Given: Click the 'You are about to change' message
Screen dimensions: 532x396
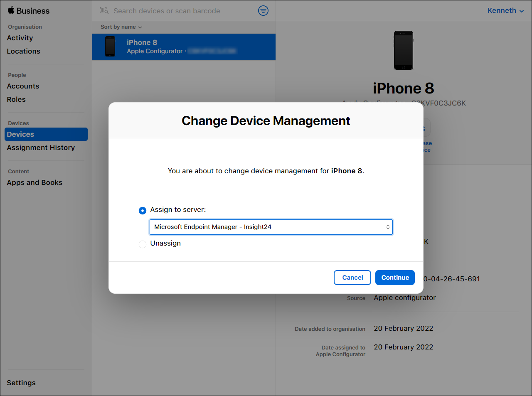Looking at the screenshot, I should coord(266,171).
